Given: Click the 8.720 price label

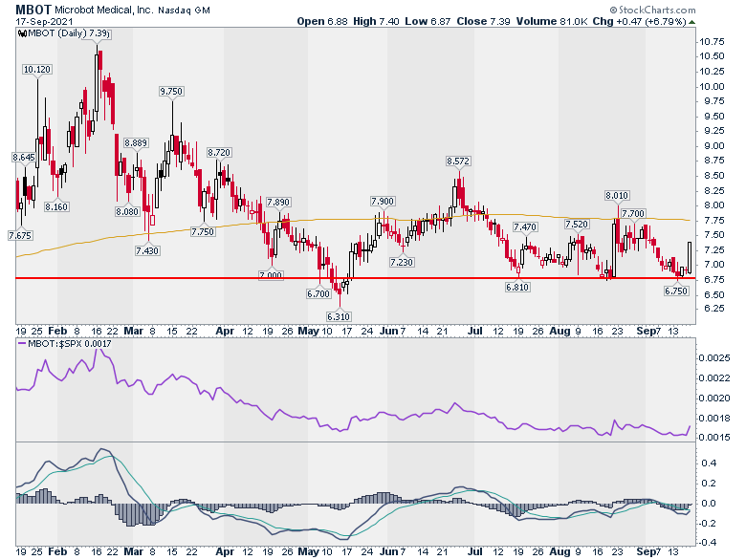Looking at the screenshot, I should tap(219, 152).
